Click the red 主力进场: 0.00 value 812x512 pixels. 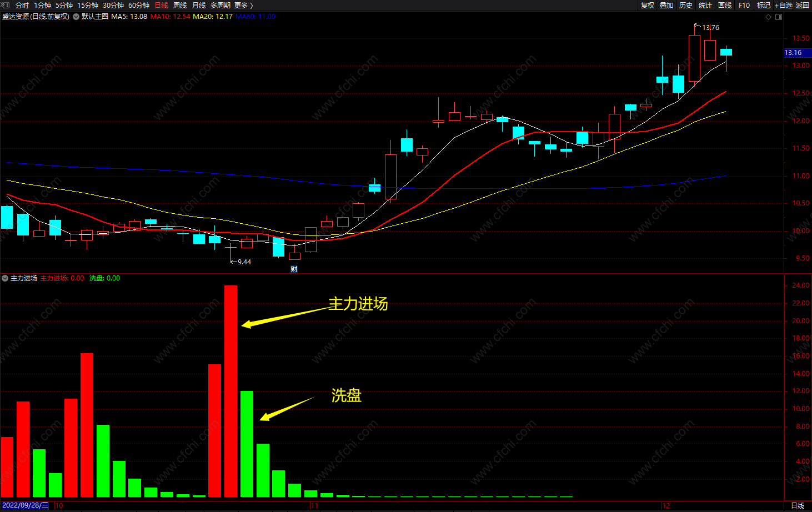tap(62, 278)
